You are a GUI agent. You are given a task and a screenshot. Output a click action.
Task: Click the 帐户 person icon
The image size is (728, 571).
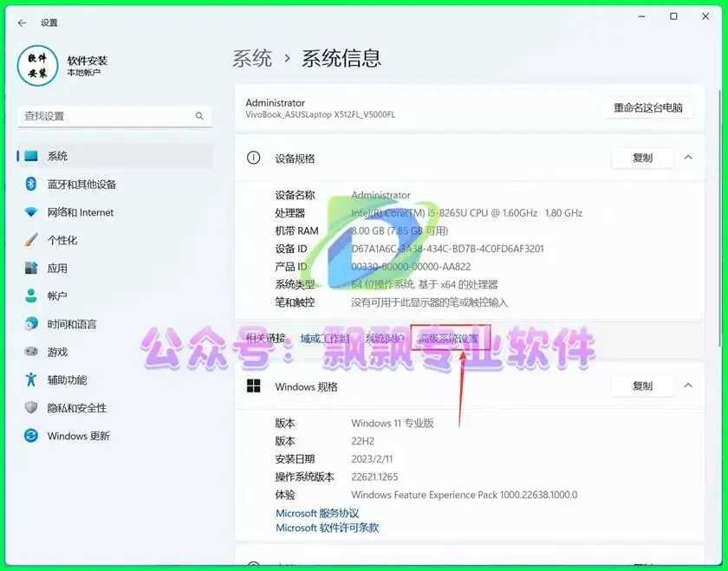click(x=31, y=295)
